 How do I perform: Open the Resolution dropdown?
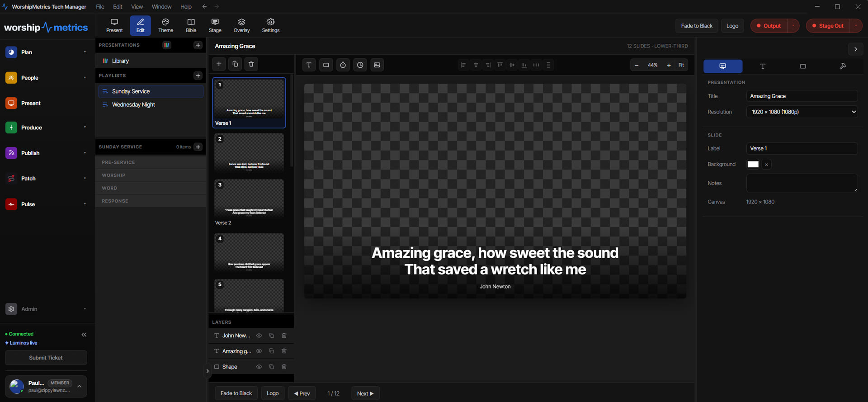pyautogui.click(x=802, y=112)
